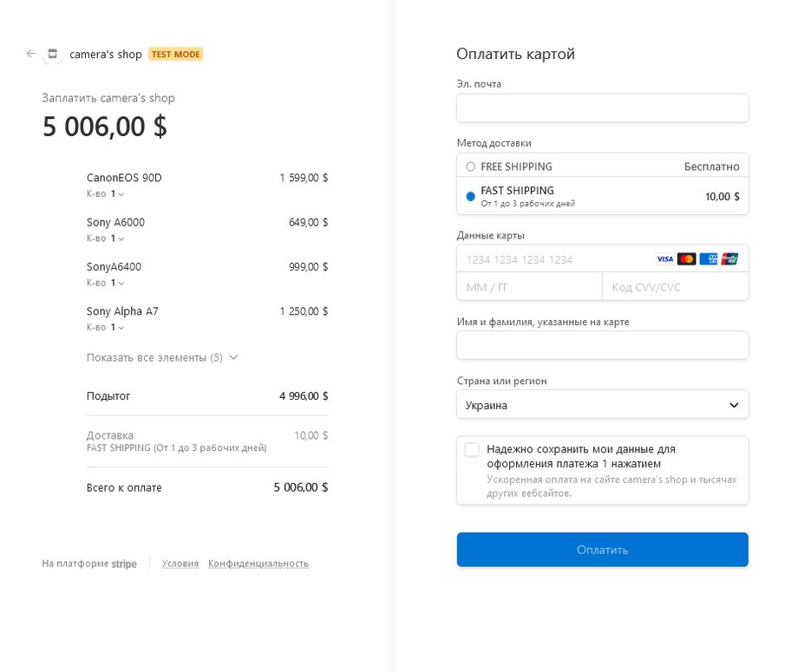This screenshot has height=672, width=811.
Task: Click the camera's shop storefront icon
Action: click(x=52, y=54)
